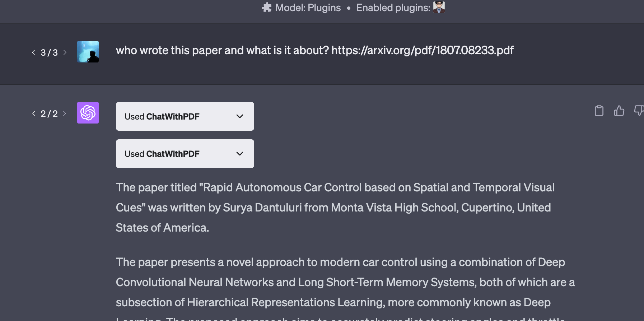The width and height of the screenshot is (644, 321).
Task: Click the purple ChatGPT logo avatar
Action: [88, 113]
